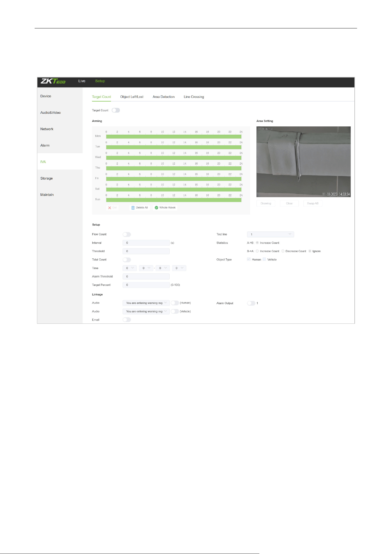The image size is (392, 554).
Task: Click the Swap AB button
Action: tap(313, 204)
